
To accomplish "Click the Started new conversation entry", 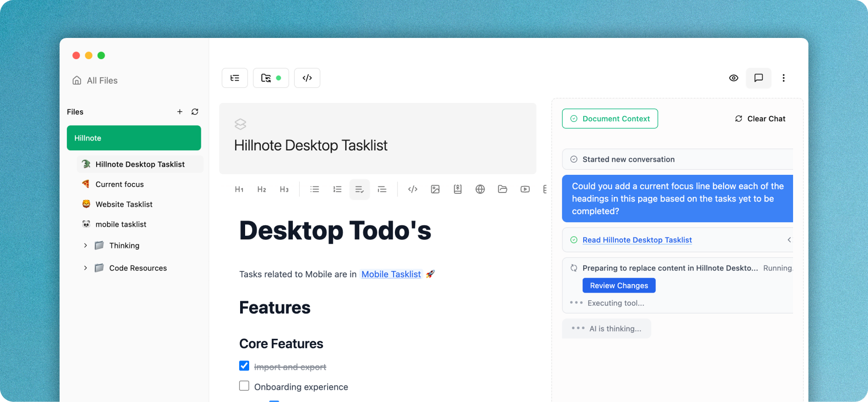I will [678, 159].
